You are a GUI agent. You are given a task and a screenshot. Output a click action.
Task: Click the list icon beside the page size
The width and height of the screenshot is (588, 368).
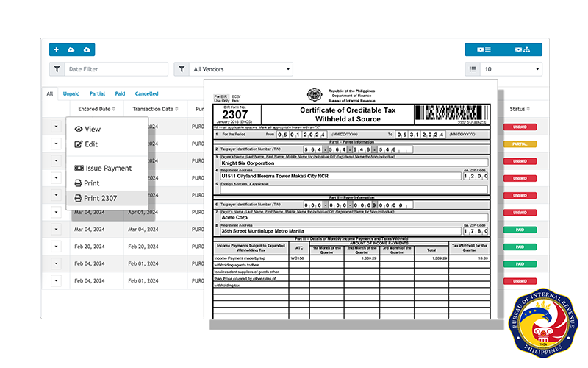[x=473, y=69]
